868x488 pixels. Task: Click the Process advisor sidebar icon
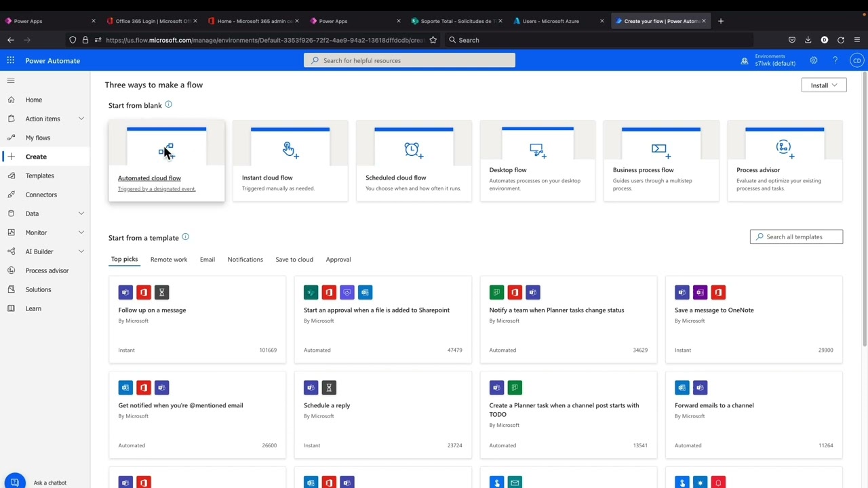(11, 270)
